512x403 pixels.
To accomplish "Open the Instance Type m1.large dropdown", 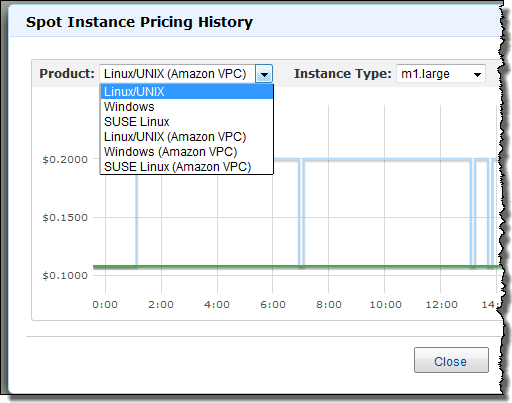I will [441, 74].
